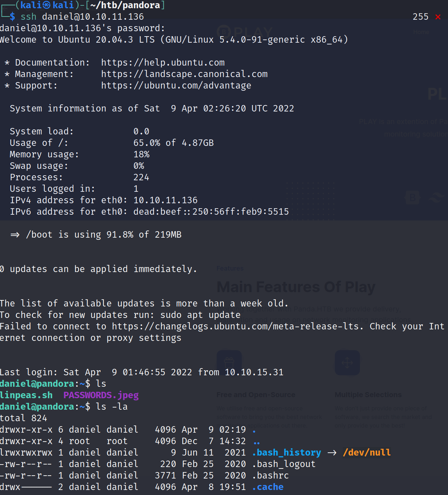Click the PLAY logo in background page header
The height and width of the screenshot is (495, 448).
[x=245, y=32]
